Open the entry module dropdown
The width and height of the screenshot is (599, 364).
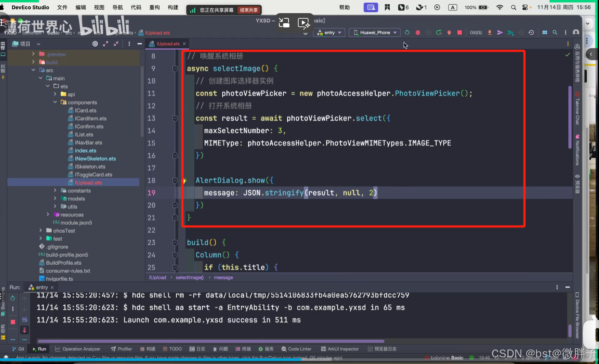click(329, 32)
